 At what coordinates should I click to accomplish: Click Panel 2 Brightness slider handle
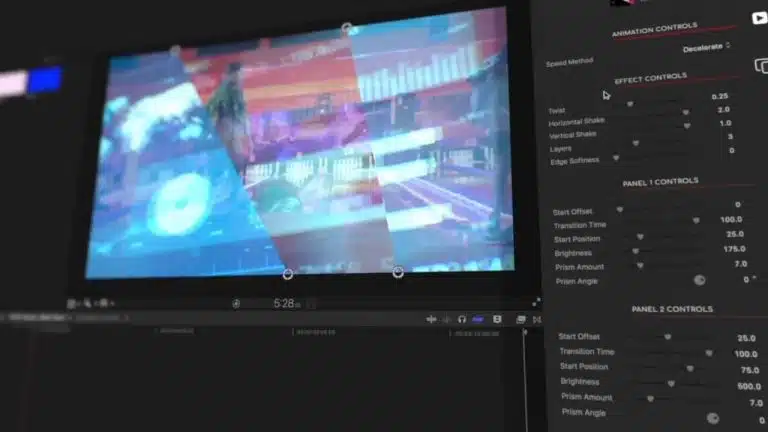coord(672,384)
